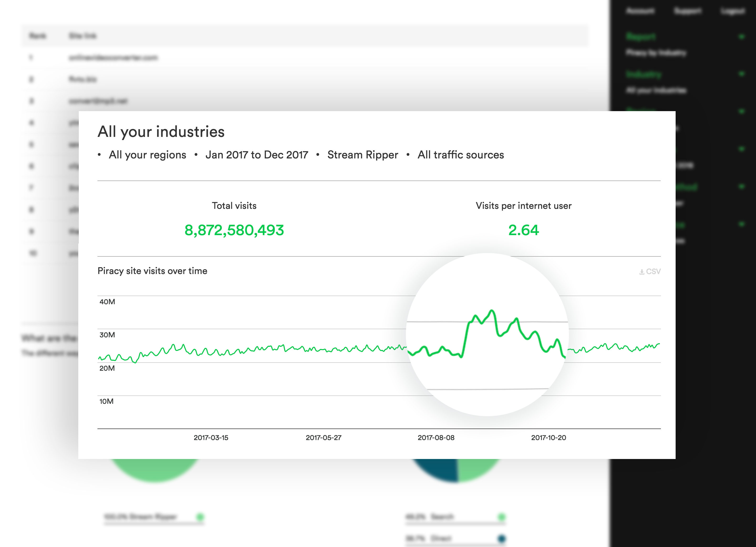Screen dimensions: 756x547
Task: Click the Total visits label
Action: 234,206
